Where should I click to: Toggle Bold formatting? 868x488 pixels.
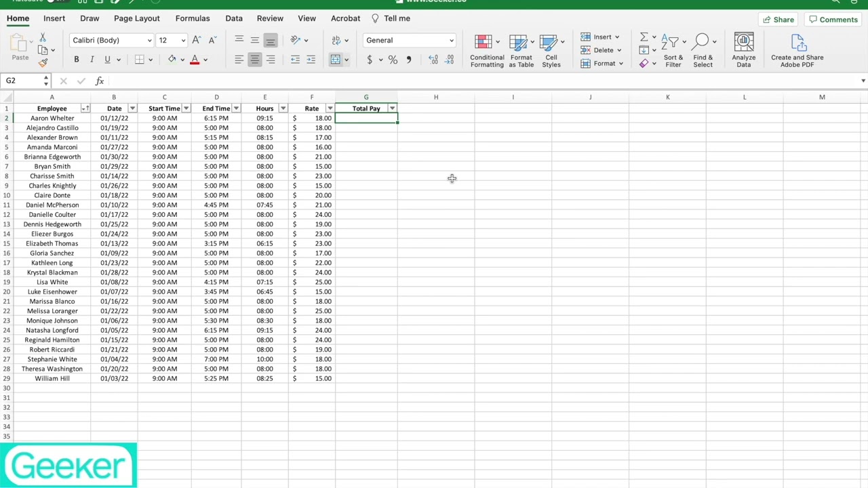tap(76, 60)
